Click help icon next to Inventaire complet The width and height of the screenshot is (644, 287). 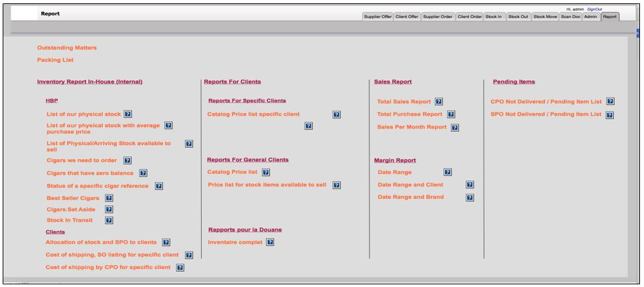(270, 242)
